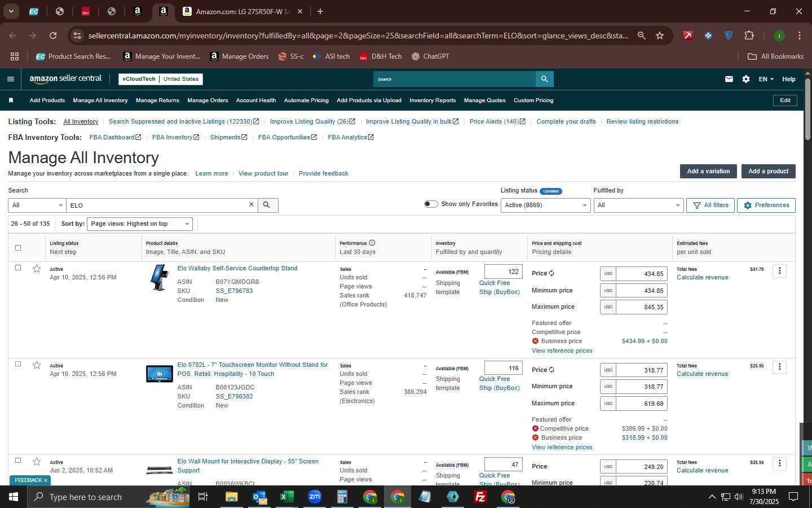This screenshot has height=508, width=812.
Task: Click the Add a product button
Action: tap(768, 171)
